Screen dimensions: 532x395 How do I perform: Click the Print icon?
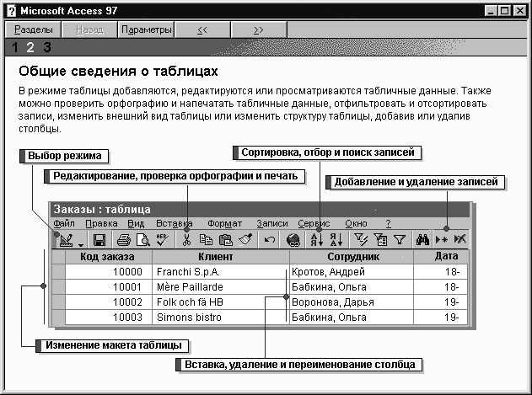tap(123, 240)
